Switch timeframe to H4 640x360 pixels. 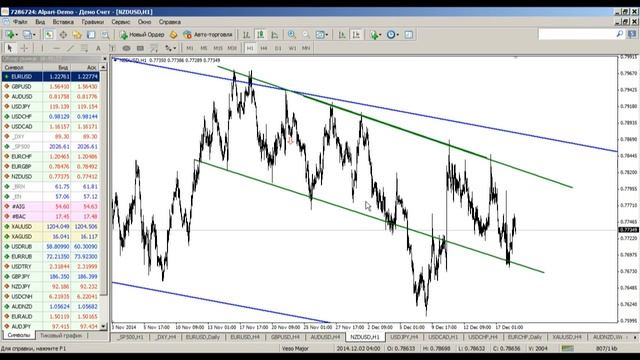pyautogui.click(x=264, y=48)
